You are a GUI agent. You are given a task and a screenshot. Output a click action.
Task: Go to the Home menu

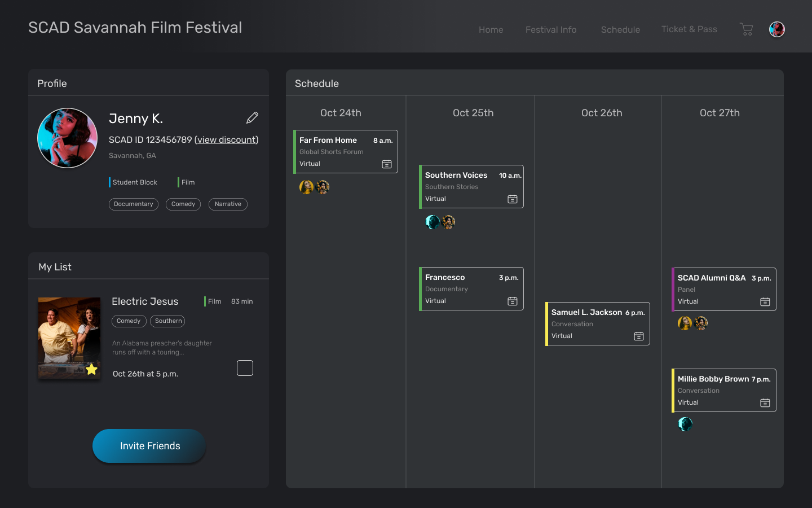pyautogui.click(x=491, y=30)
